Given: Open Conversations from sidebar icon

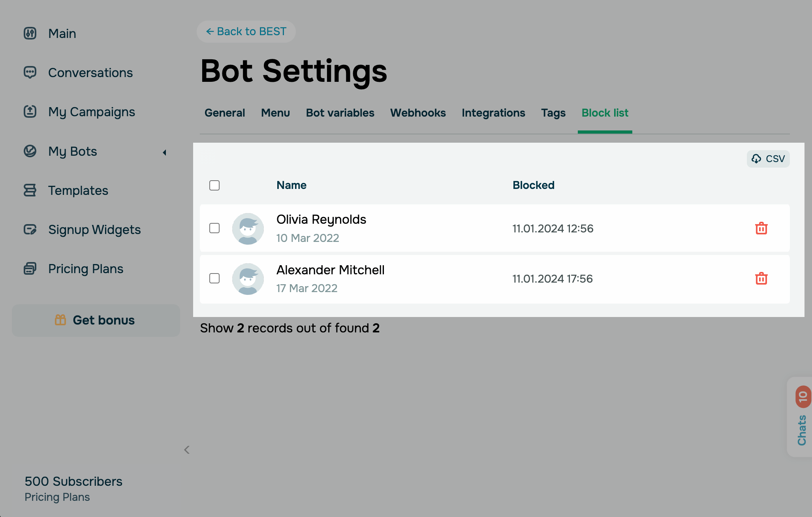Looking at the screenshot, I should coord(30,72).
